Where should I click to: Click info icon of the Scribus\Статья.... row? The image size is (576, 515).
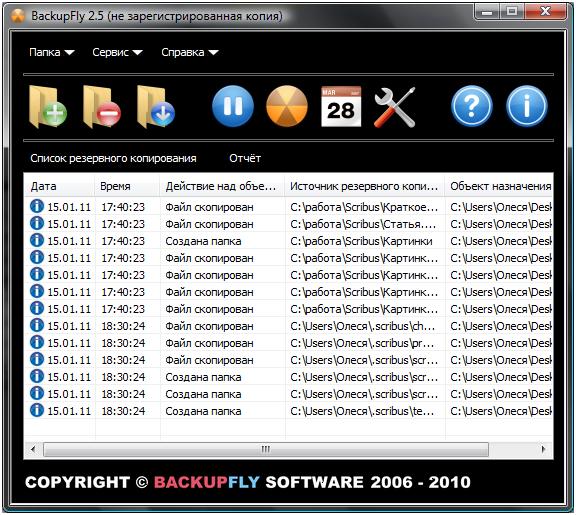click(x=37, y=223)
